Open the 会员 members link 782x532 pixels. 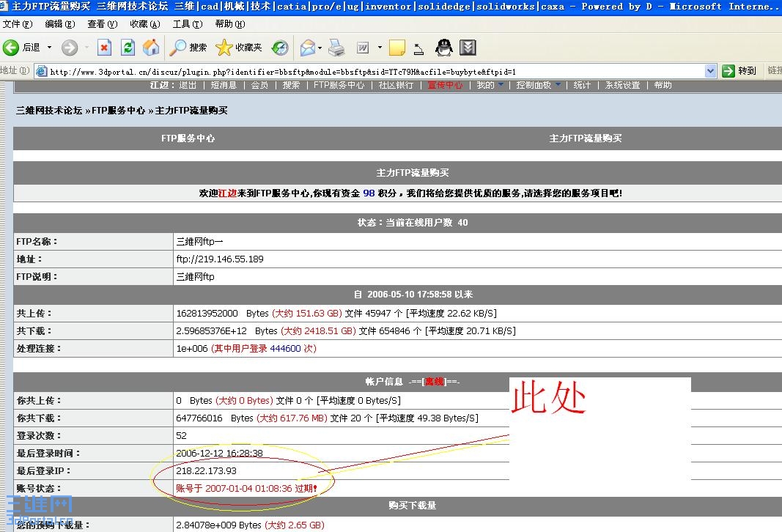(259, 85)
